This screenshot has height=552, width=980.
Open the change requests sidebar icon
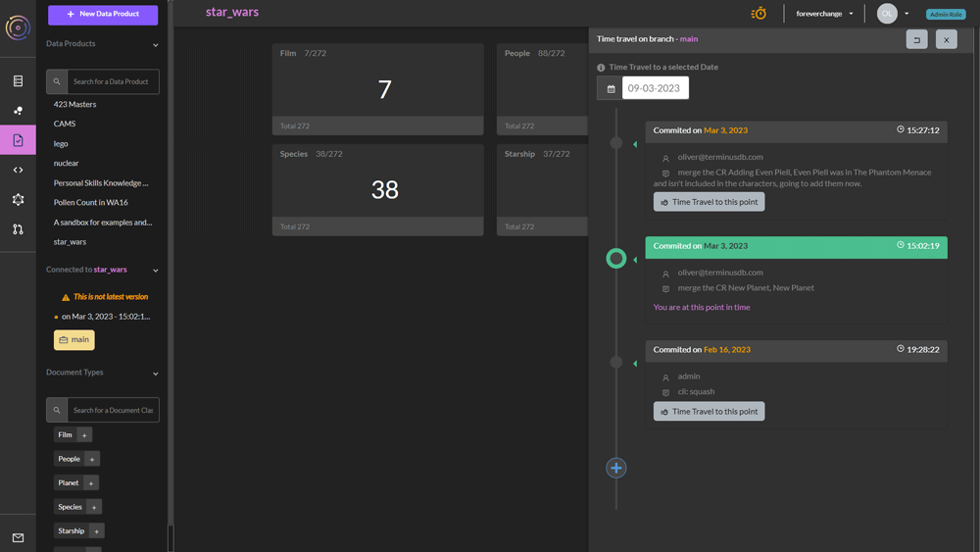pos(18,229)
